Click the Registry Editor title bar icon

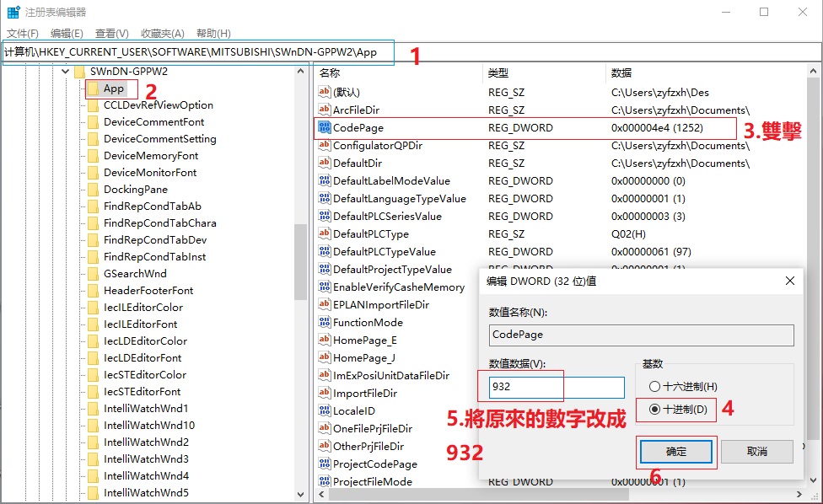coord(13,13)
